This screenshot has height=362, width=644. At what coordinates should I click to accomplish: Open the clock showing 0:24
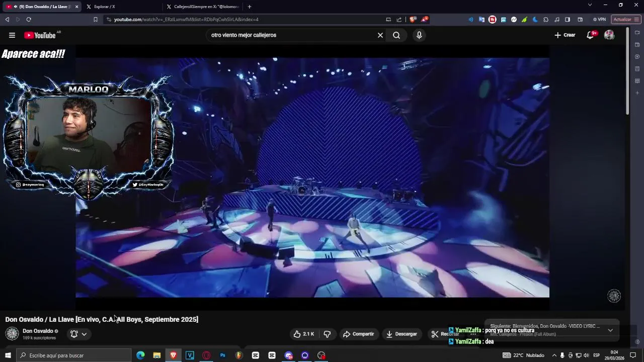pos(614,355)
